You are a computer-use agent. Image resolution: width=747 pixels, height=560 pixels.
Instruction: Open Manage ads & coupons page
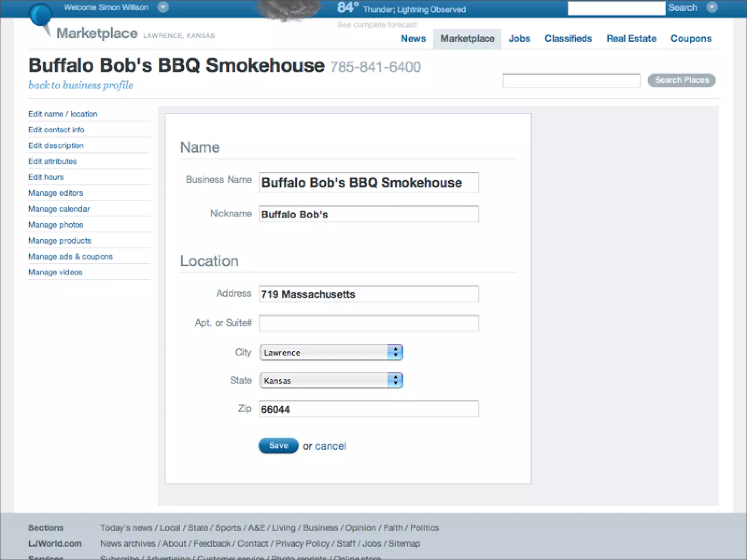click(x=70, y=256)
